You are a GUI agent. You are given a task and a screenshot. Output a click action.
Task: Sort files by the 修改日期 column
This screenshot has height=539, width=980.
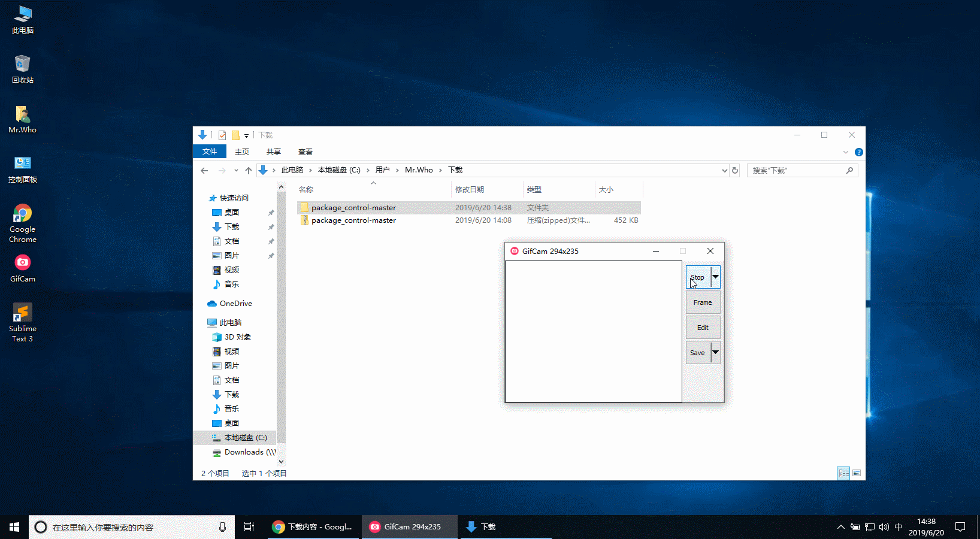click(x=487, y=190)
